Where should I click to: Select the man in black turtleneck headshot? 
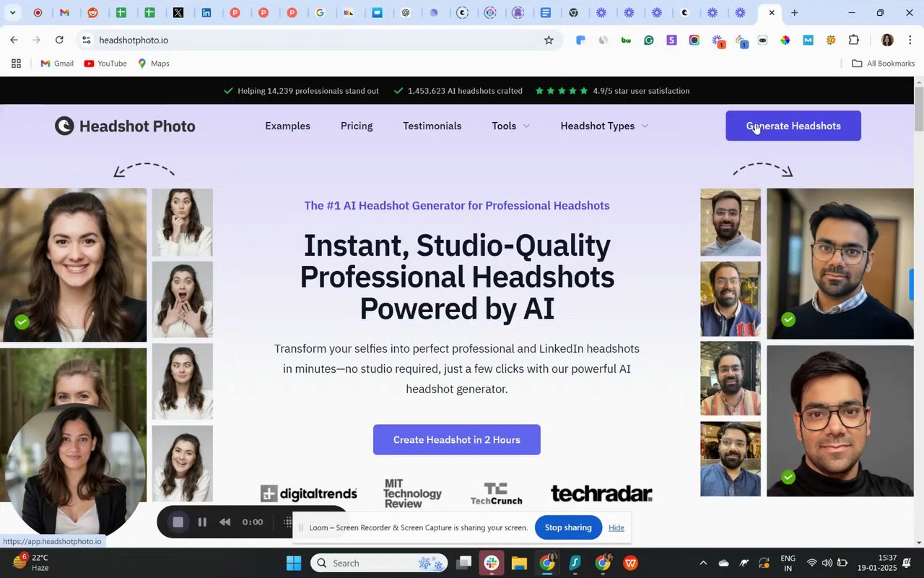[840, 421]
